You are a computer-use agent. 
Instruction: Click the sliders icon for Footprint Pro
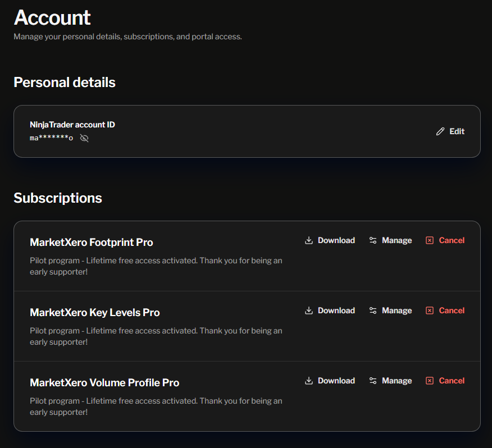373,240
